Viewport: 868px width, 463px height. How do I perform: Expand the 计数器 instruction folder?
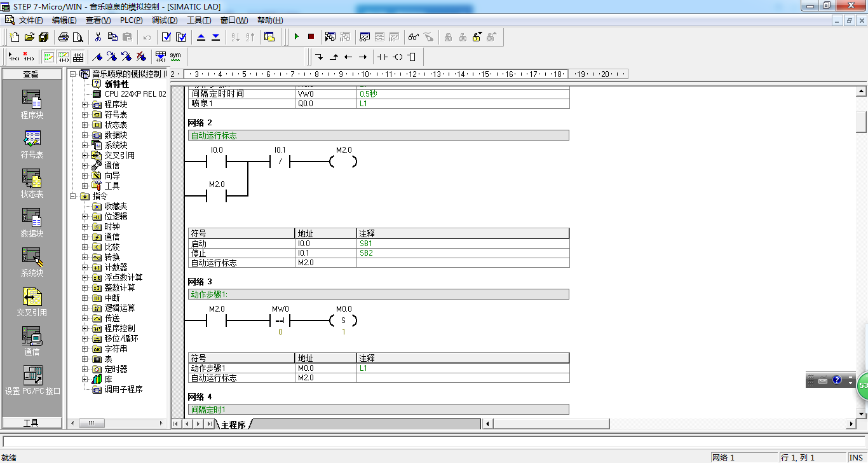tap(85, 267)
